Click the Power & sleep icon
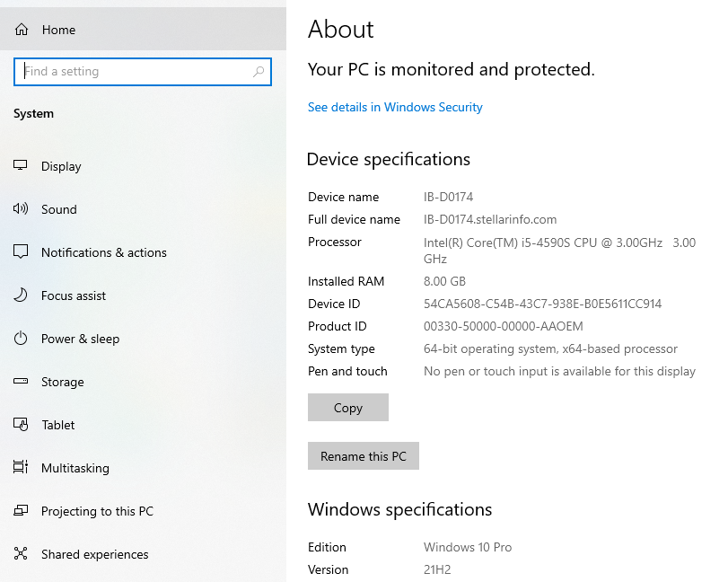728x582 pixels. pyautogui.click(x=21, y=339)
